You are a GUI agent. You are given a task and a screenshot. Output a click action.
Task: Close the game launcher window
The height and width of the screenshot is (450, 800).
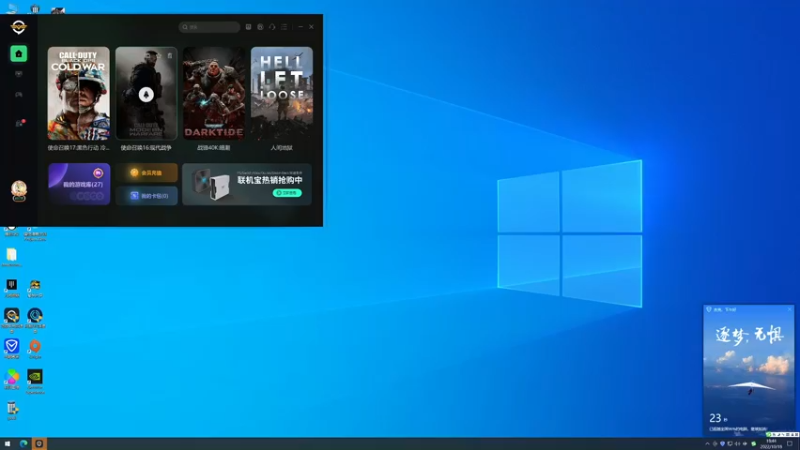click(311, 27)
